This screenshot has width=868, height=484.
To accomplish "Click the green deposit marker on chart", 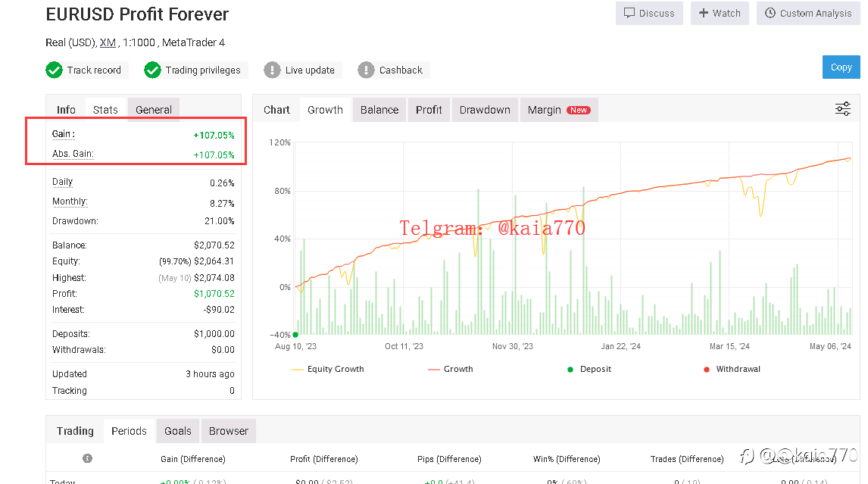I will coord(295,335).
